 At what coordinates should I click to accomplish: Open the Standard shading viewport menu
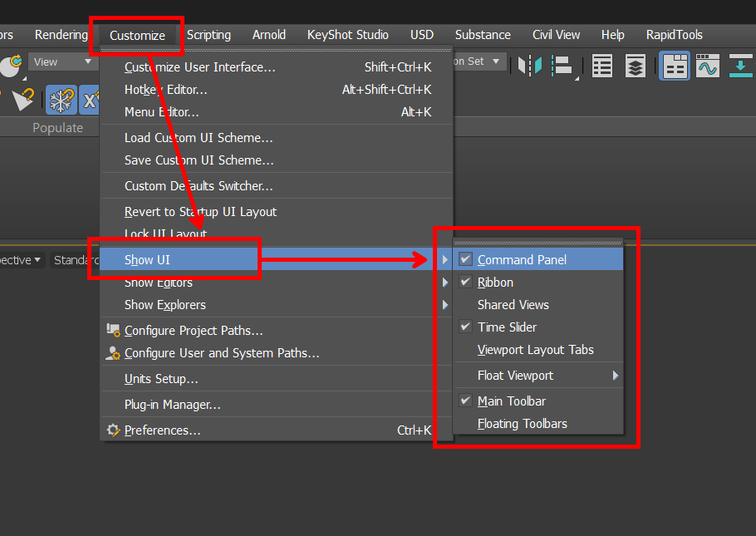[x=76, y=260]
